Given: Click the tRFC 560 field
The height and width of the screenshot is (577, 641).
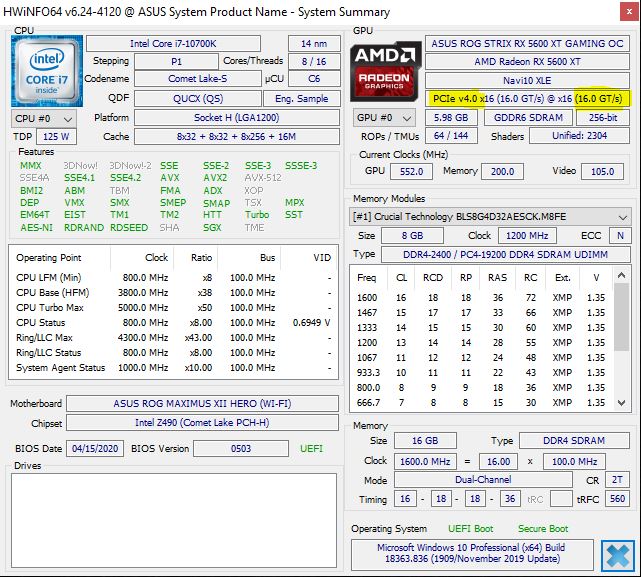Looking at the screenshot, I should point(617,499).
